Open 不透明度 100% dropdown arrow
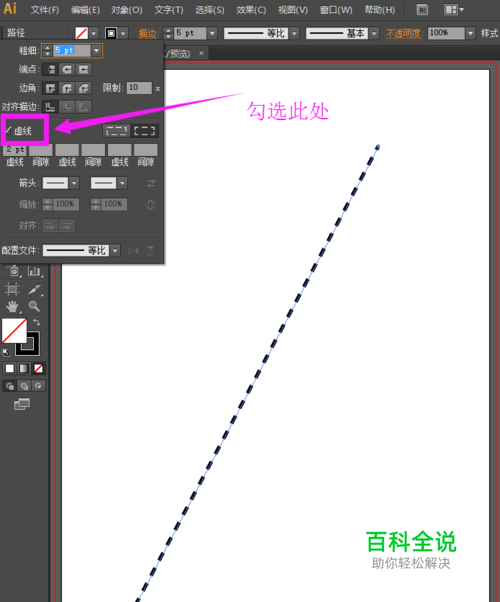The width and height of the screenshot is (500, 602). click(x=471, y=33)
